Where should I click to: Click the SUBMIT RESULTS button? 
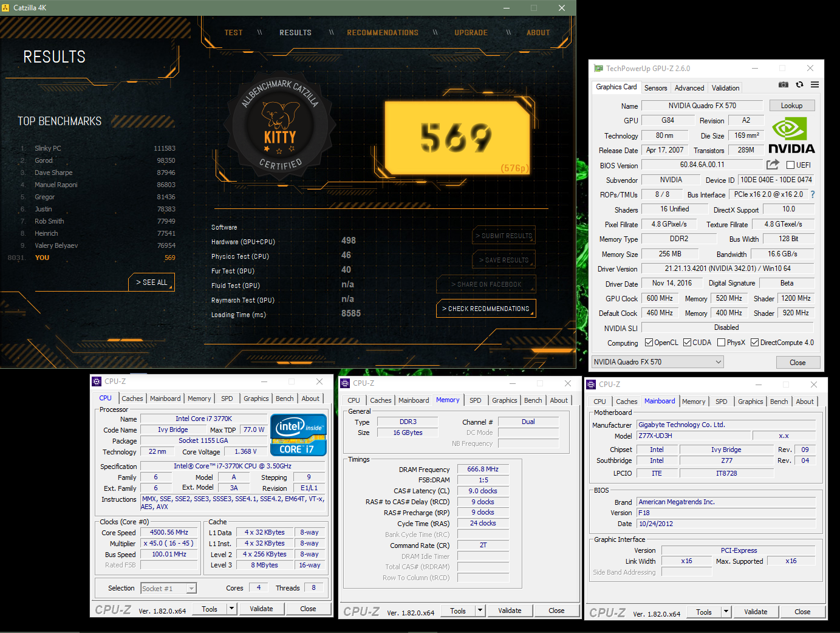point(504,236)
